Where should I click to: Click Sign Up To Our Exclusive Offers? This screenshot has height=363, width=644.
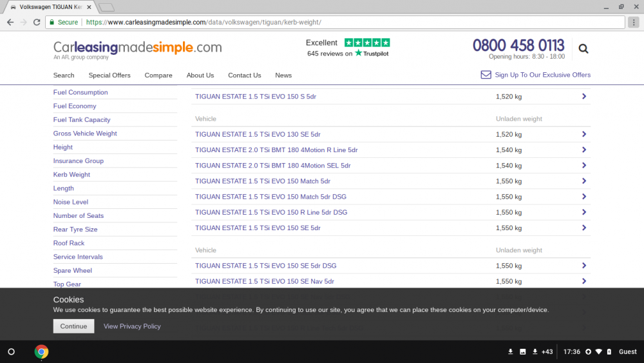[542, 74]
